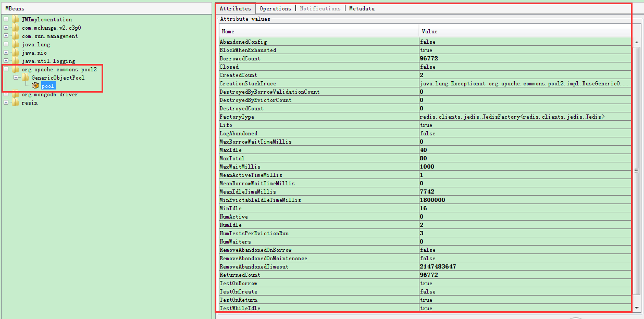This screenshot has height=319, width=644.
Task: Click the MinIdle value 16
Action: coord(423,208)
